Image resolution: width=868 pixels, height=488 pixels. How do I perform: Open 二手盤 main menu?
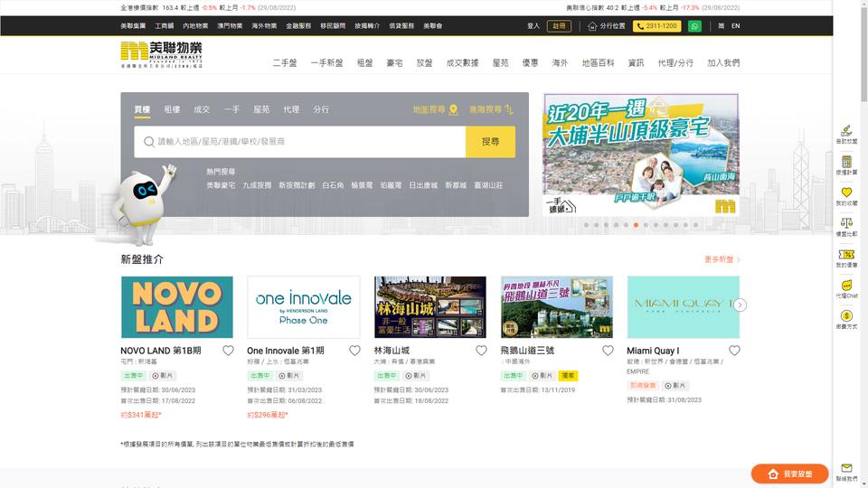coord(285,63)
